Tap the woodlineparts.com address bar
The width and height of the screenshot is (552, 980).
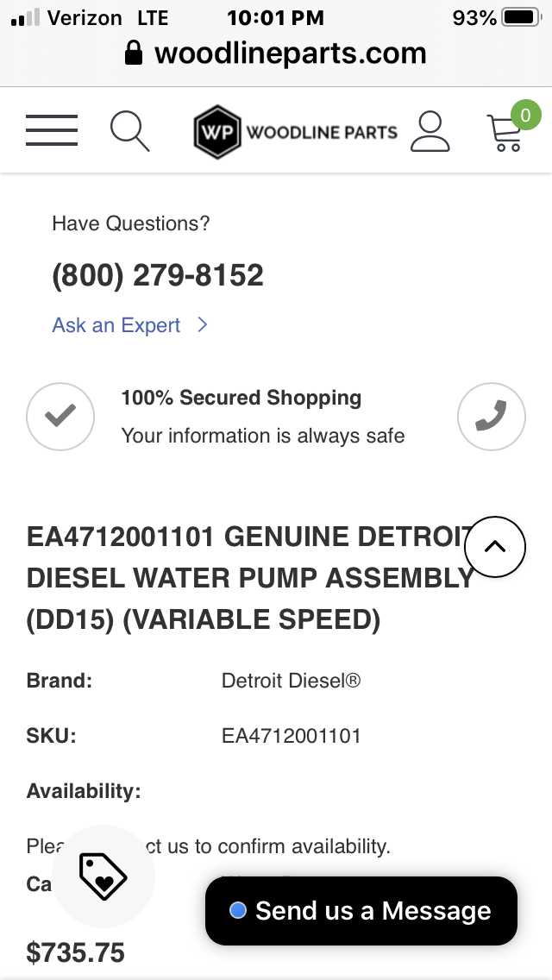(x=276, y=53)
